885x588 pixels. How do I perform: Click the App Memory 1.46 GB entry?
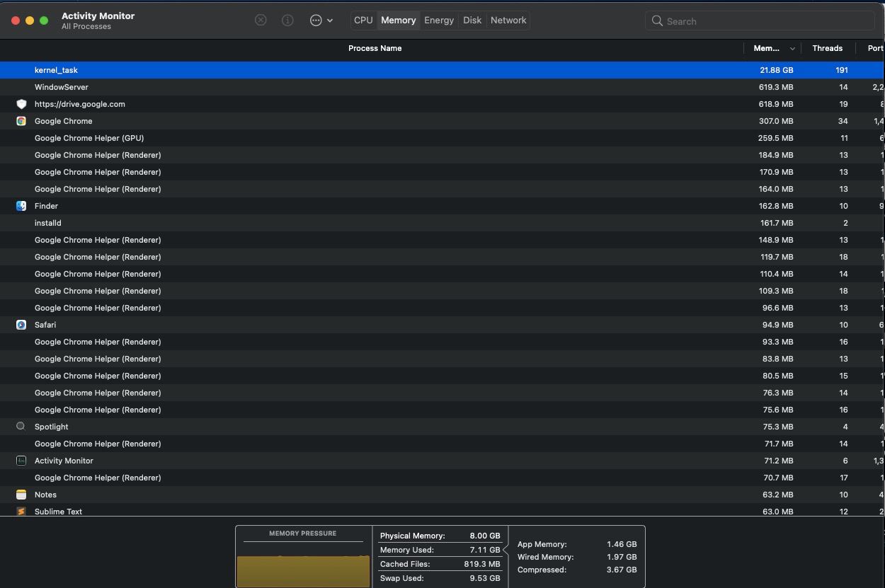click(x=577, y=544)
